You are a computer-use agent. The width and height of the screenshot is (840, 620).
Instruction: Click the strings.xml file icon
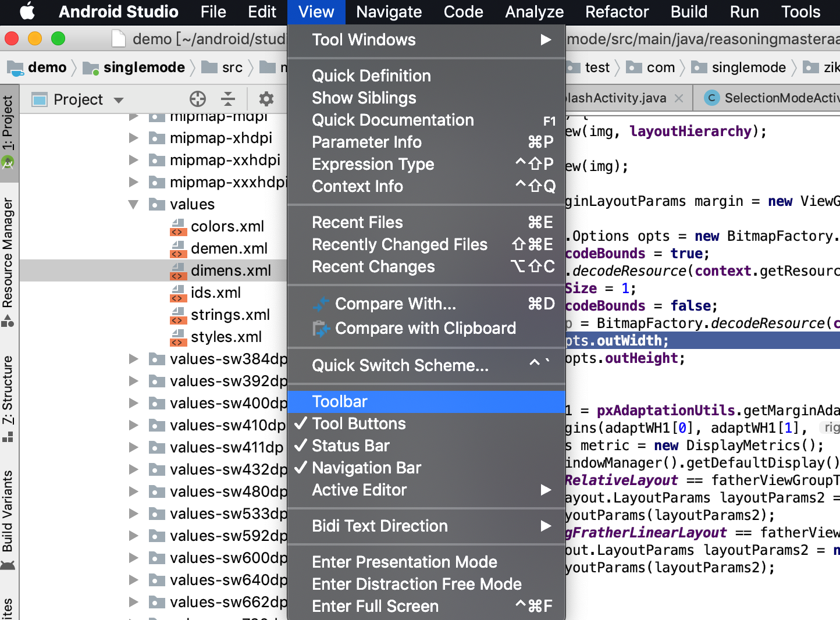178,315
